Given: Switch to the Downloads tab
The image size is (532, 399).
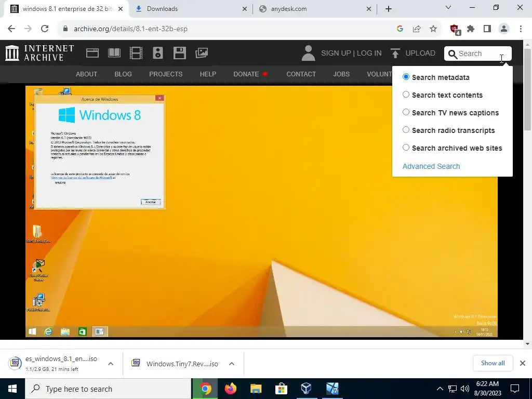Looking at the screenshot, I should coord(190,9).
